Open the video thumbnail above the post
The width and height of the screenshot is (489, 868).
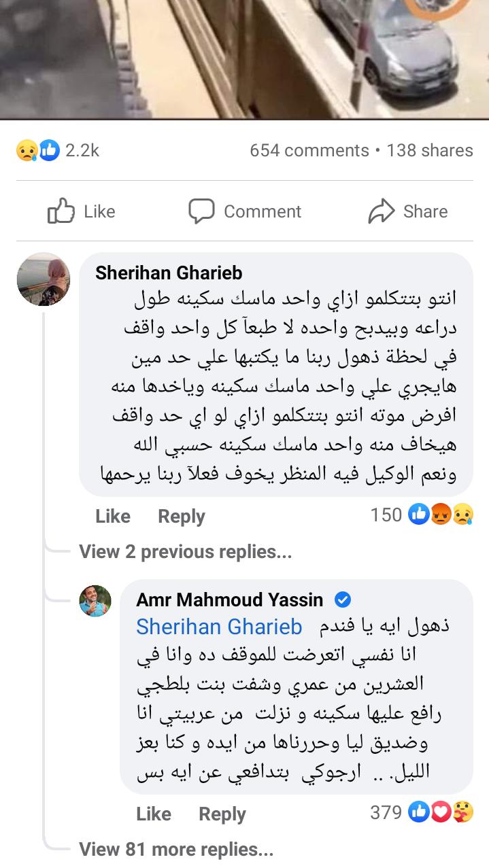coord(244,58)
